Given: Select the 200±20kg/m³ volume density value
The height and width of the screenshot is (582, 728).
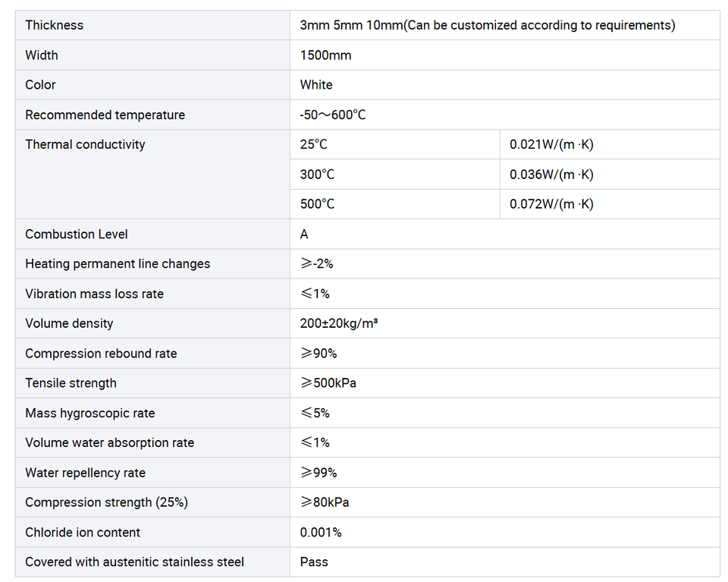Looking at the screenshot, I should pyautogui.click(x=339, y=323).
